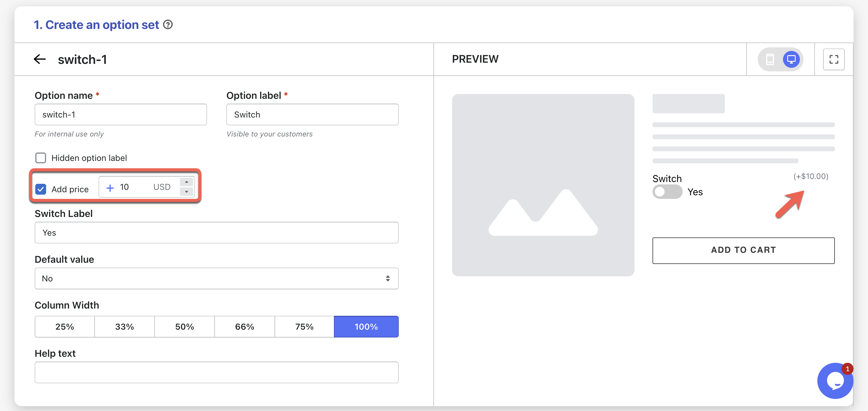This screenshot has height=411, width=868.
Task: Select desktop preview mode icon
Action: (x=791, y=59)
